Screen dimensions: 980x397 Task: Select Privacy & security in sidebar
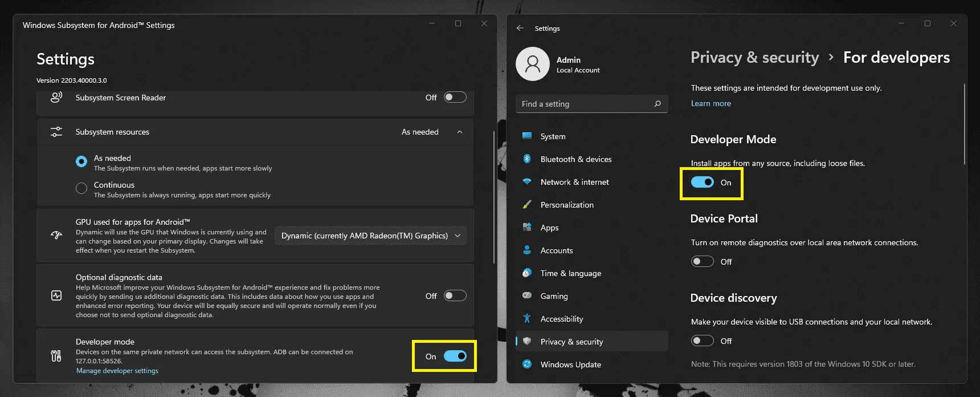591,341
